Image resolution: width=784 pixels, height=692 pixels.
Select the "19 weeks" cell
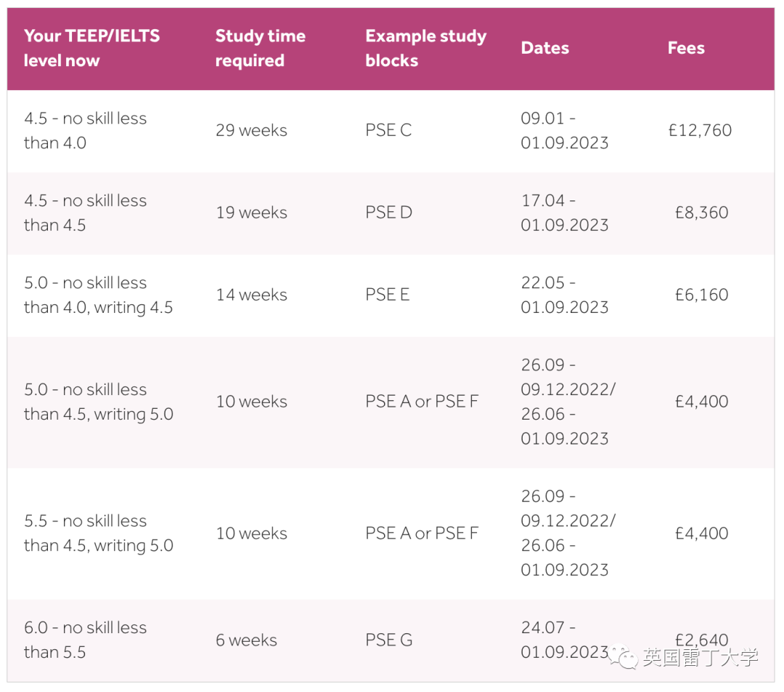tap(251, 213)
